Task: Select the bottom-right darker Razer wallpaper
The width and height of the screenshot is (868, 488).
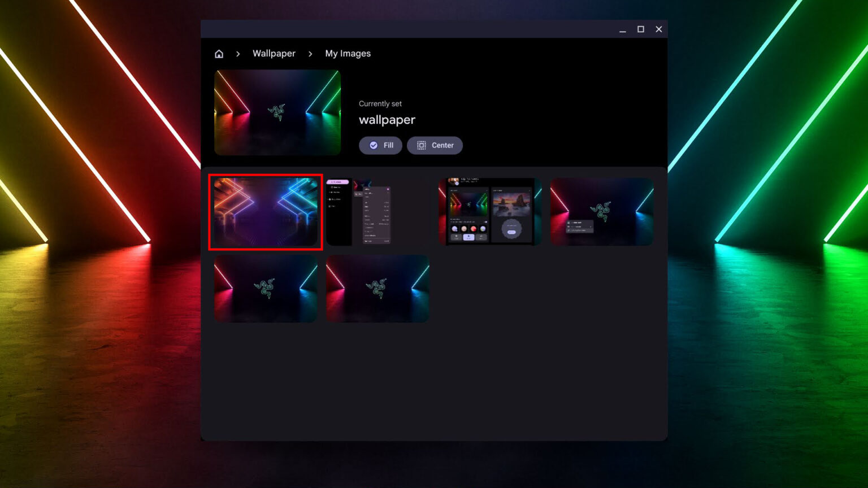Action: point(377,289)
